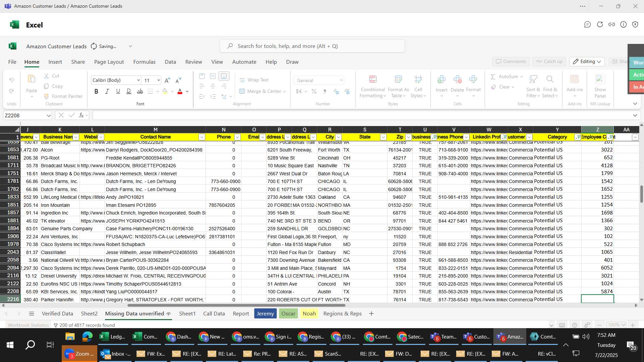Click the Redo icon
Screen dimensions: 644x362
coord(11,91)
